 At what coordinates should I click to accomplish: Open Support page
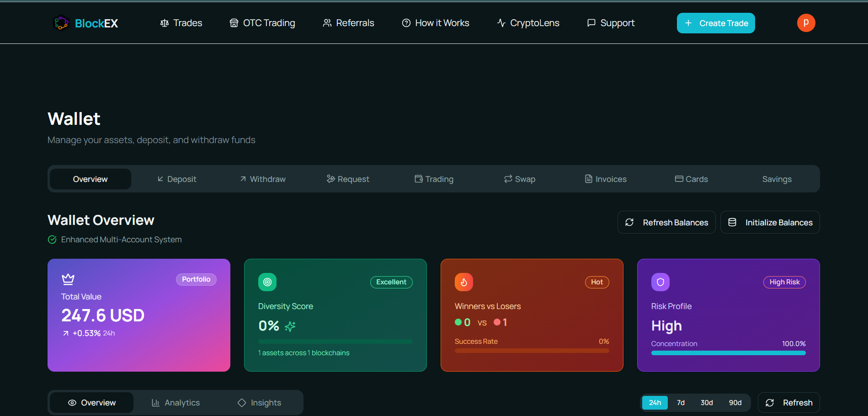pyautogui.click(x=611, y=23)
